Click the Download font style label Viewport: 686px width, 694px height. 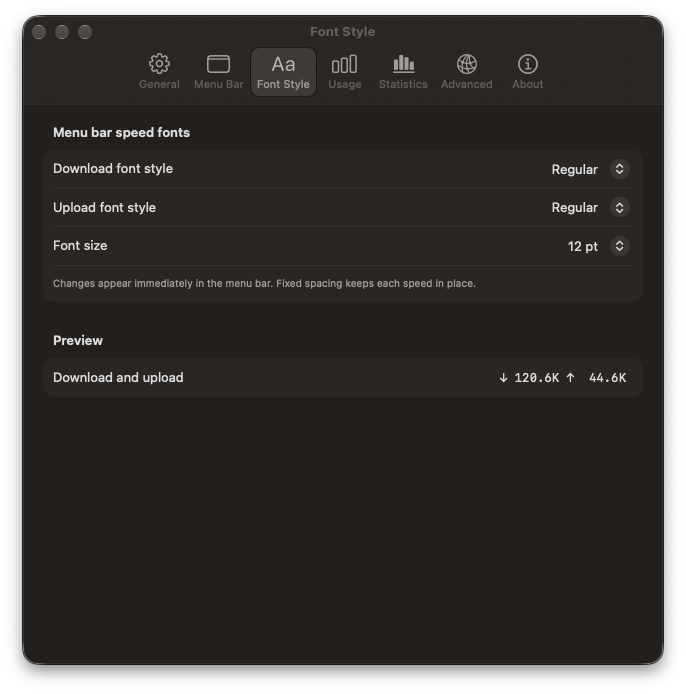point(113,169)
